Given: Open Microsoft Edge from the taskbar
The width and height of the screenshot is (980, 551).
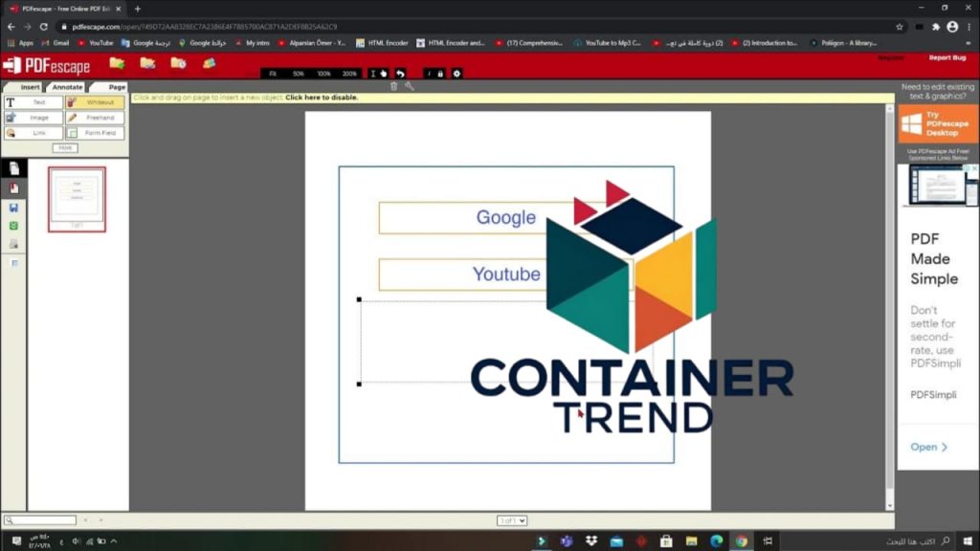Looking at the screenshot, I should 716,541.
